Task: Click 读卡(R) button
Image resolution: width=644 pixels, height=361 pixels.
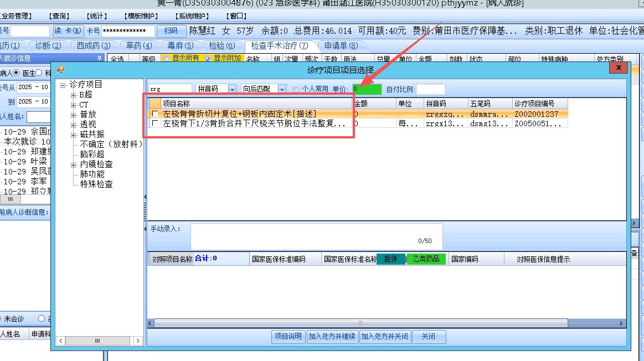Action: [x=69, y=31]
